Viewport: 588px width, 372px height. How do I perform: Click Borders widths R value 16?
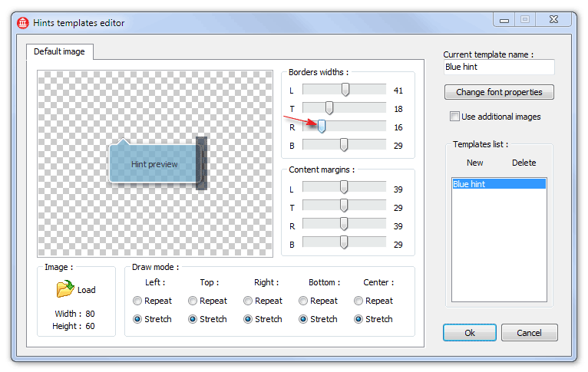tap(398, 127)
